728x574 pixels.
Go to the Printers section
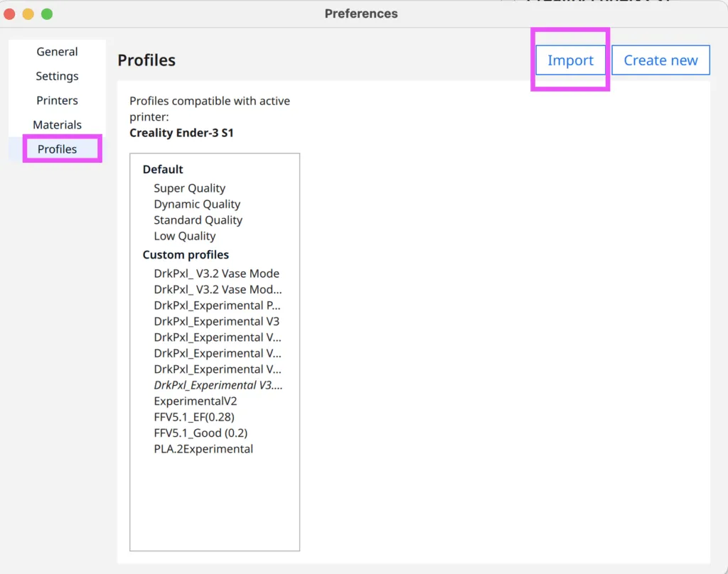(x=57, y=100)
